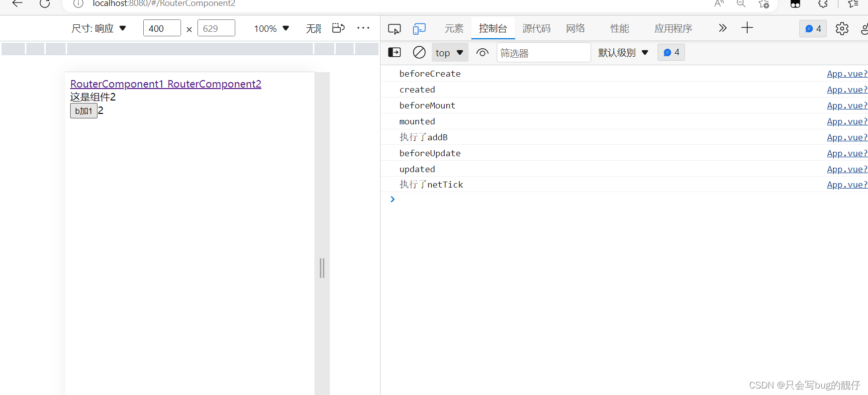Follow the RouterComponent1 link

(x=117, y=84)
